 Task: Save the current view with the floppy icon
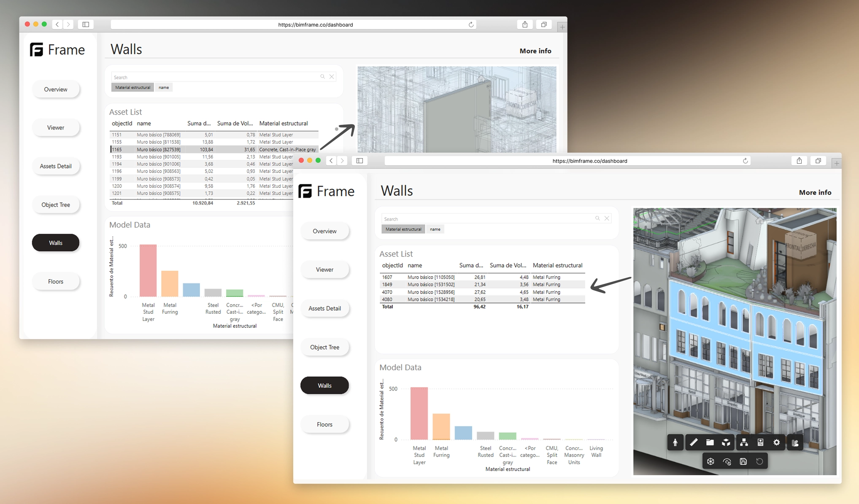[x=743, y=461]
